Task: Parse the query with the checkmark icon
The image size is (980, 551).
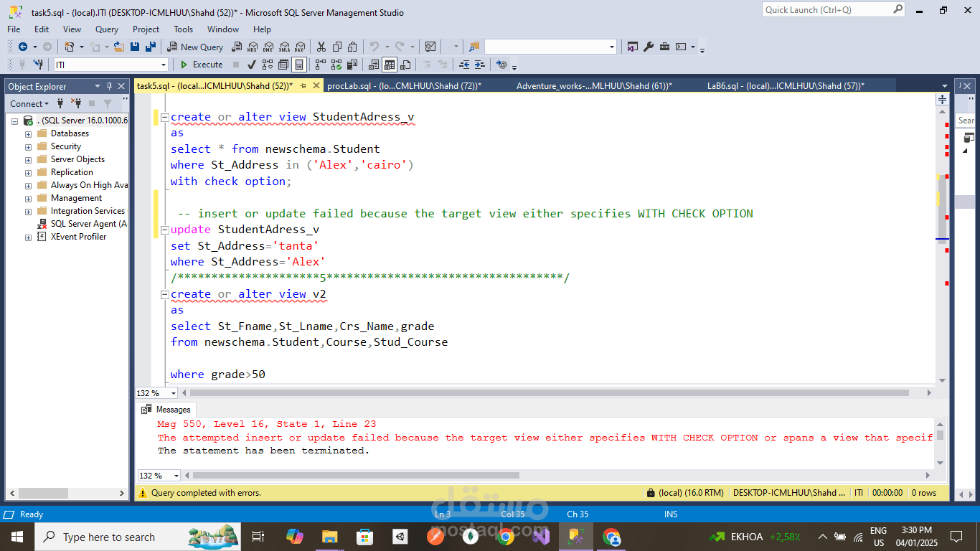Action: tap(252, 65)
